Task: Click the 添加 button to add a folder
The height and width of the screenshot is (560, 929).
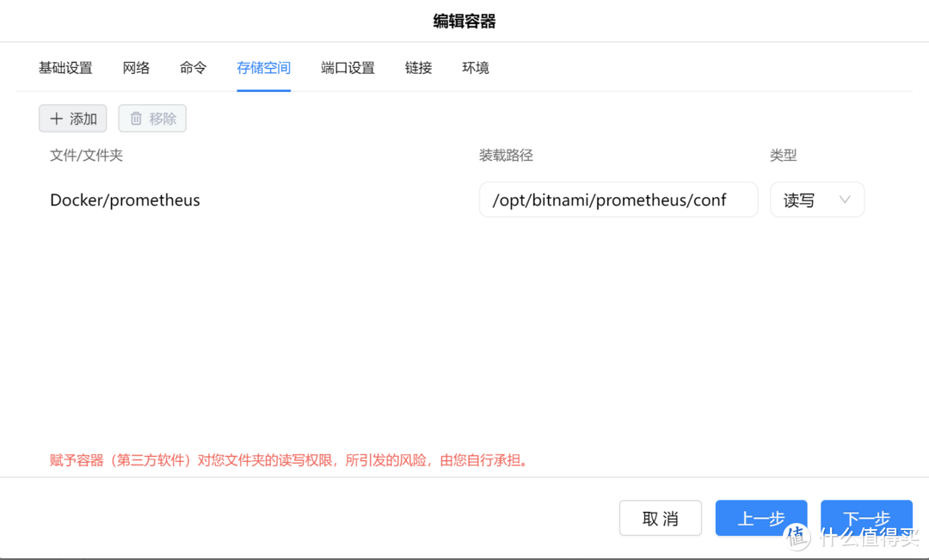Action: 73,119
